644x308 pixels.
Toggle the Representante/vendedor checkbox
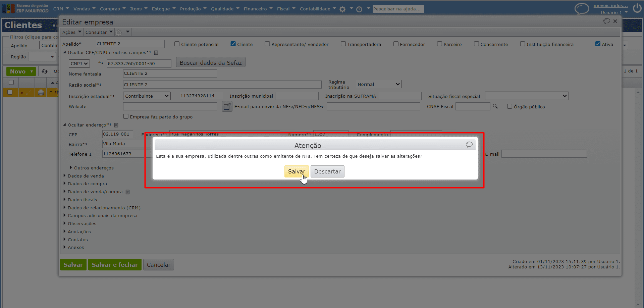click(267, 44)
